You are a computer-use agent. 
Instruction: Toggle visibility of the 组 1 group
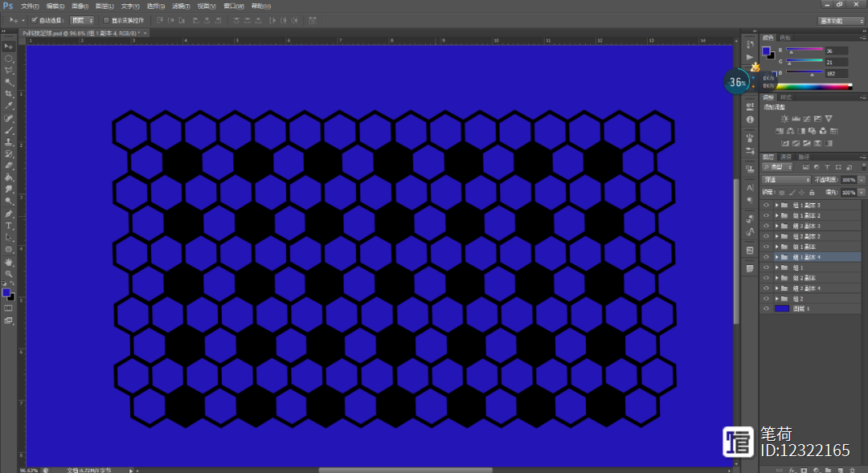click(766, 267)
